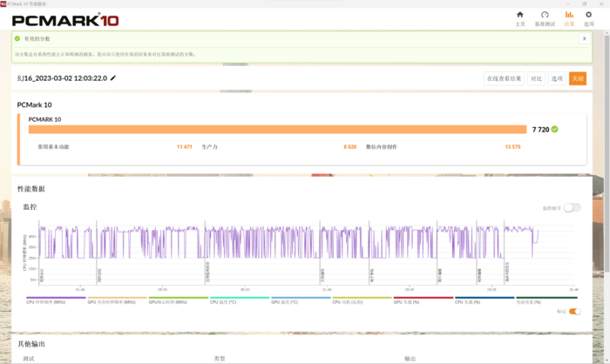This screenshot has height=364, width=610.
Task: Click the 在线查看结果 button
Action: tap(505, 78)
